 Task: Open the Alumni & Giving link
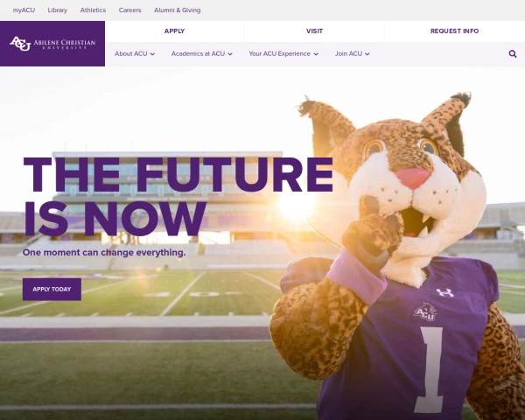[x=177, y=10]
